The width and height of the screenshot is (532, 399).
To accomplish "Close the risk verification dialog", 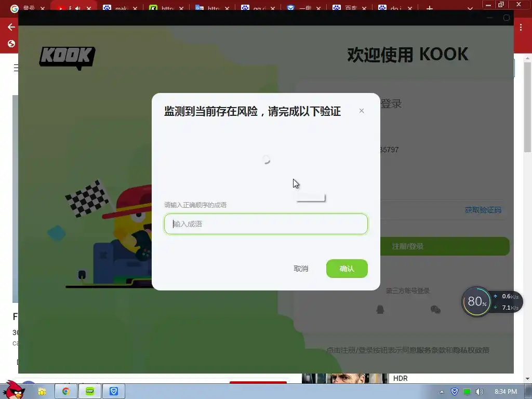I will coord(362,111).
